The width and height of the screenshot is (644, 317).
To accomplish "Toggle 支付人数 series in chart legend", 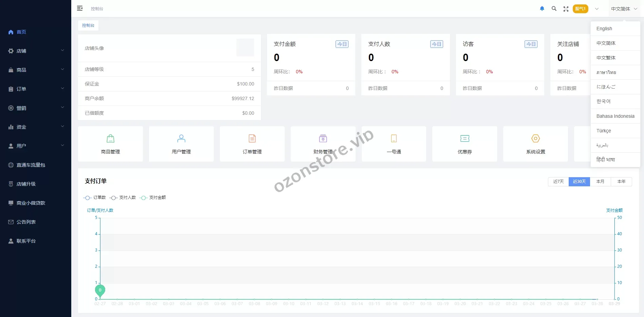I will pyautogui.click(x=123, y=198).
